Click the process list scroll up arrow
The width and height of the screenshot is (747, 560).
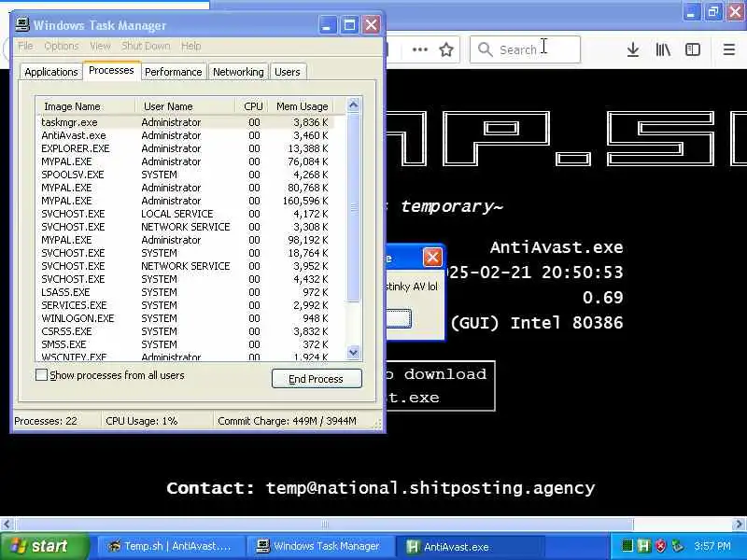point(354,105)
